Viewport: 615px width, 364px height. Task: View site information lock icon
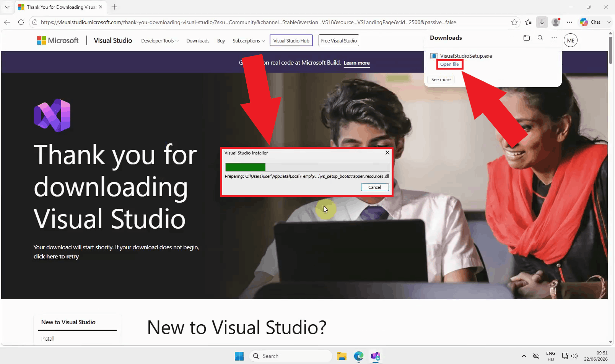tap(35, 22)
